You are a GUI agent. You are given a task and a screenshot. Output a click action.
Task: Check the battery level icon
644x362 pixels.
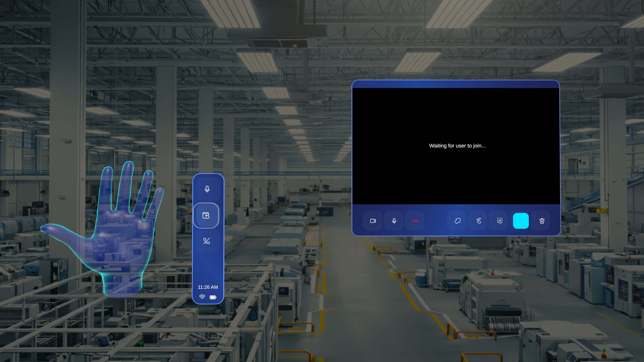[x=213, y=297]
